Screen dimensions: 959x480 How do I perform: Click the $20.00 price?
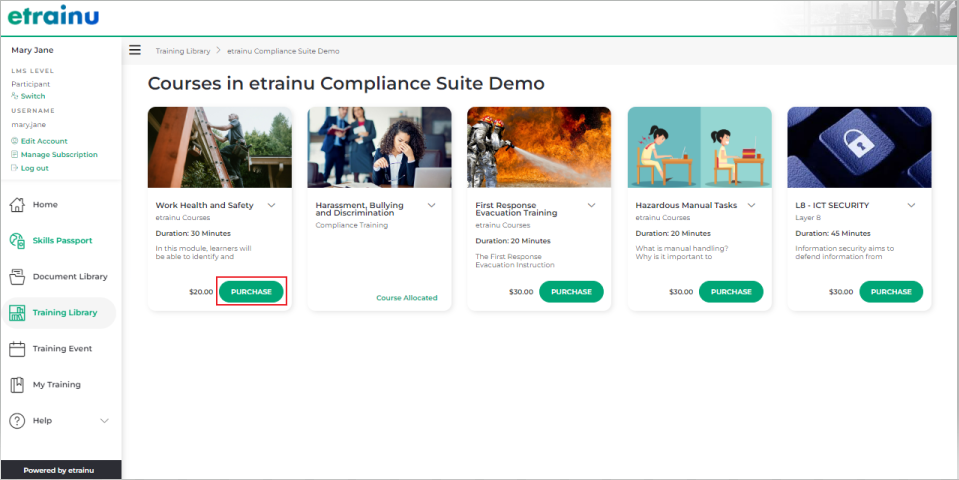point(201,292)
